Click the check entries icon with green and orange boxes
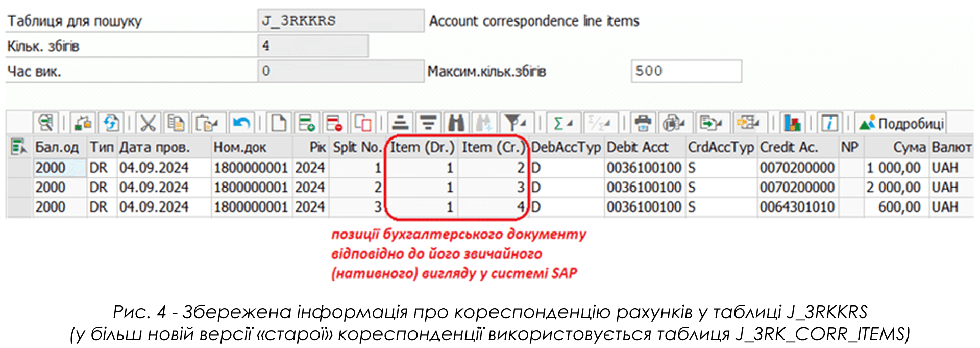Screen dimensions: 980x348 coord(83,123)
